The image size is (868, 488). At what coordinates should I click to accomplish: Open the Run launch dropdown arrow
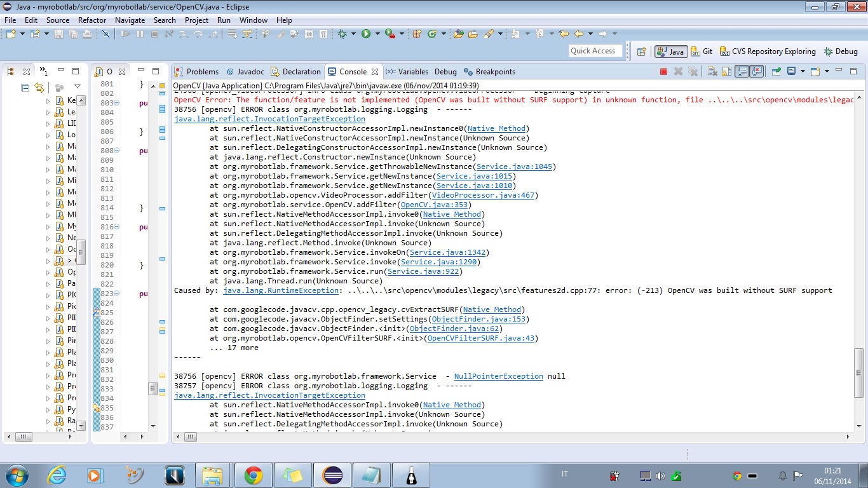tap(377, 34)
